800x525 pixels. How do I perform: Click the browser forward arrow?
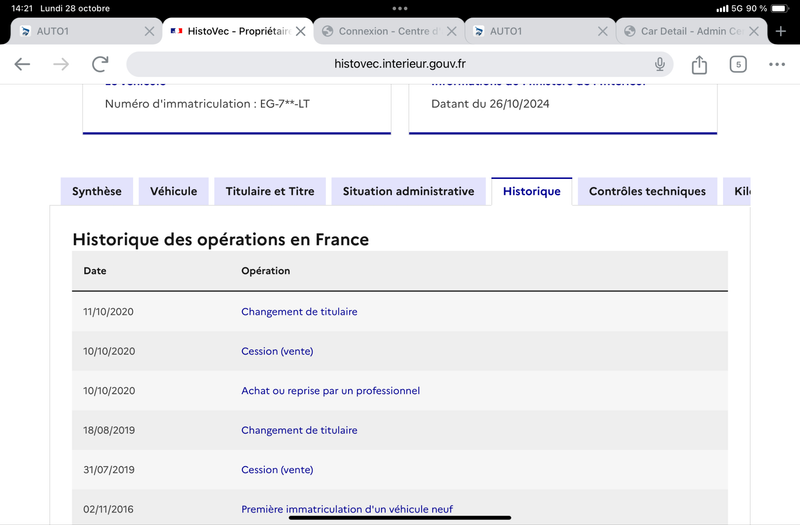click(x=61, y=64)
